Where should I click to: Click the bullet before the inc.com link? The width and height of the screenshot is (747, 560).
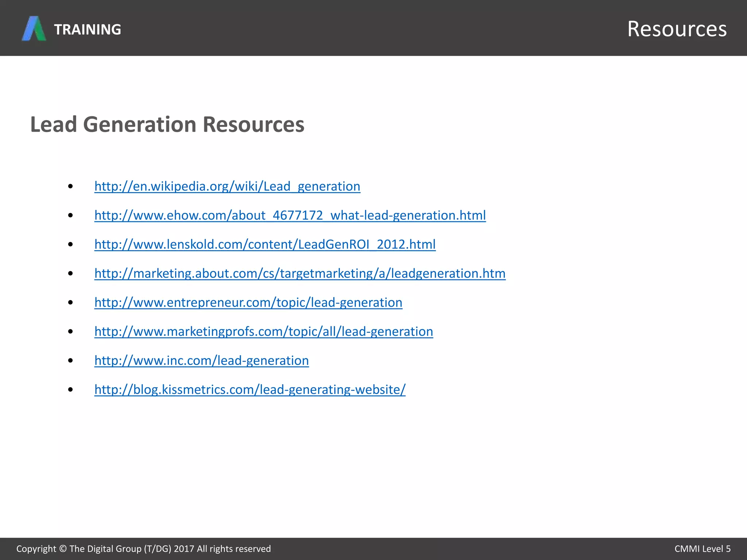(71, 361)
